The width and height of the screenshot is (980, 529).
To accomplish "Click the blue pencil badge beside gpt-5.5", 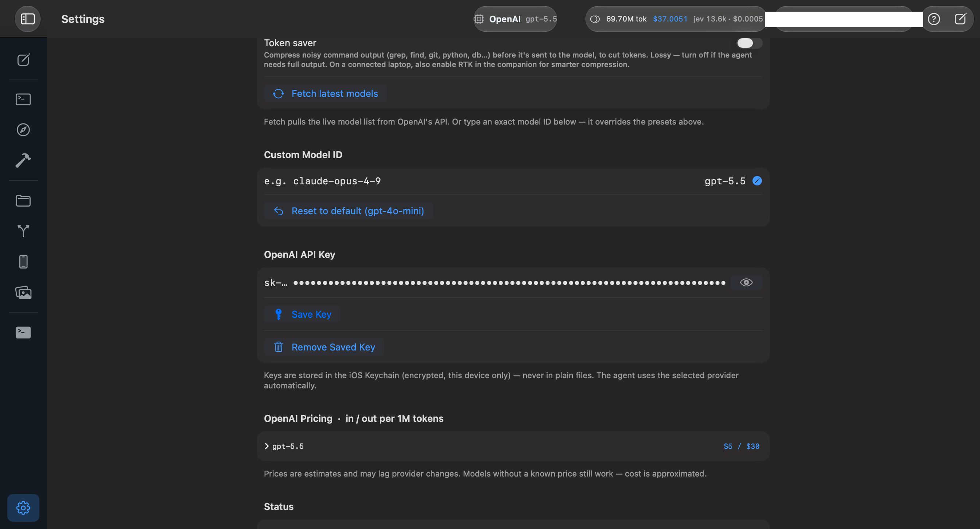I will [x=757, y=181].
